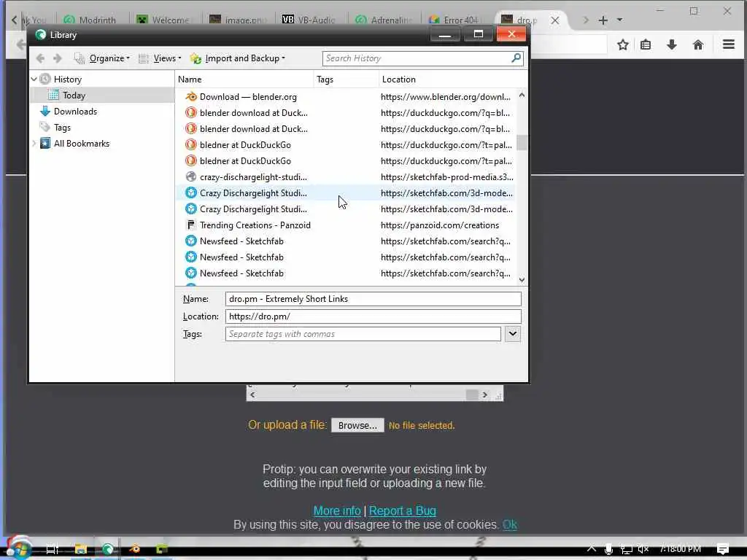Expand the tags selector dropdown
The width and height of the screenshot is (747, 560).
click(x=513, y=334)
